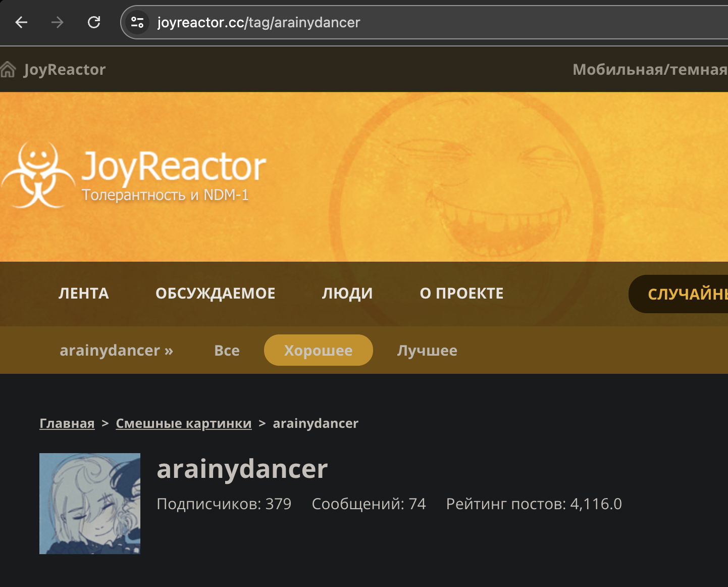
Task: Follow the Смешные картинки breadcrumb link
Action: (x=184, y=423)
